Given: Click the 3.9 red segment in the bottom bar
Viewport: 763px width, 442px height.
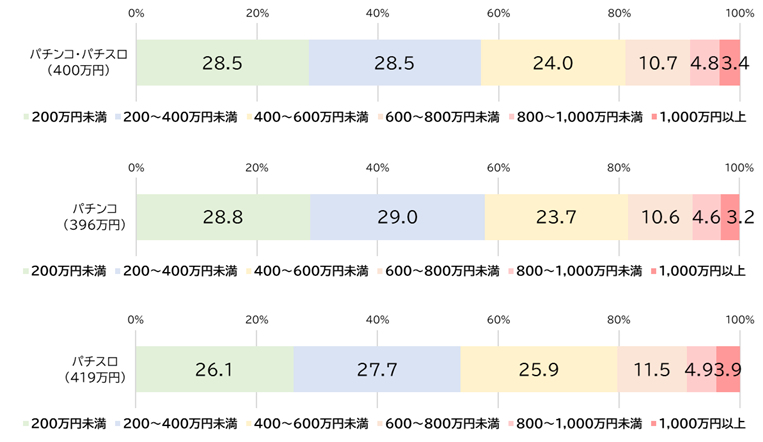Looking at the screenshot, I should click(728, 369).
